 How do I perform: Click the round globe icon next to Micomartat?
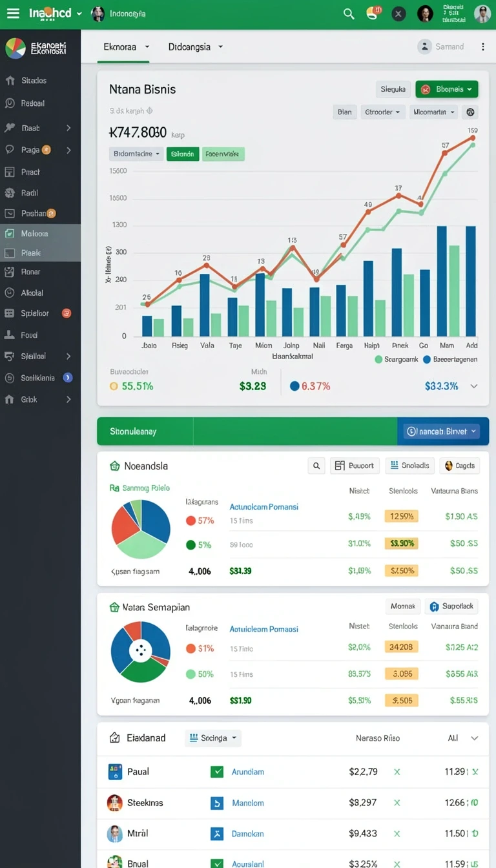[x=471, y=112]
